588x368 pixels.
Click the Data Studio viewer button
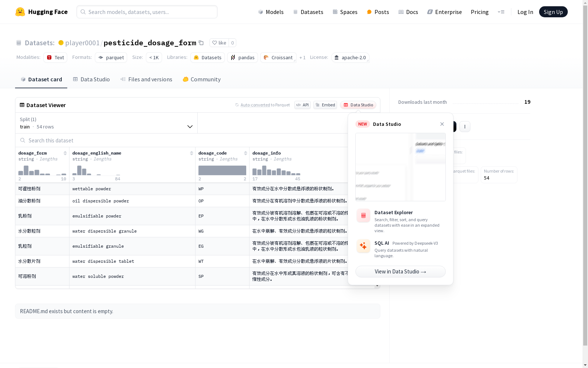click(358, 105)
